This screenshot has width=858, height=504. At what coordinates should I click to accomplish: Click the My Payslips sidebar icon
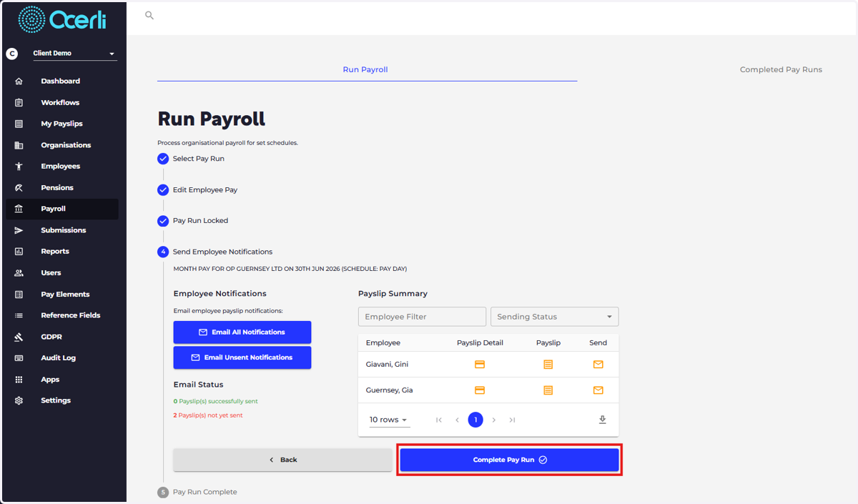click(x=19, y=124)
